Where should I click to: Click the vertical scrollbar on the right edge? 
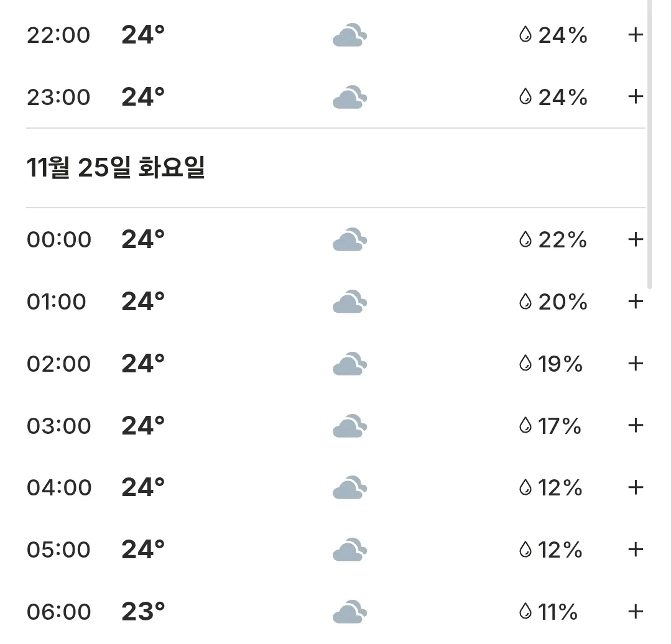(649, 145)
